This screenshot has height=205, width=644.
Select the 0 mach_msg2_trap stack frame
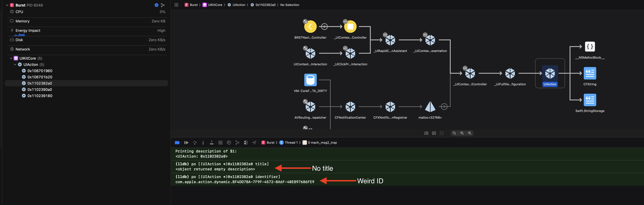[320, 143]
